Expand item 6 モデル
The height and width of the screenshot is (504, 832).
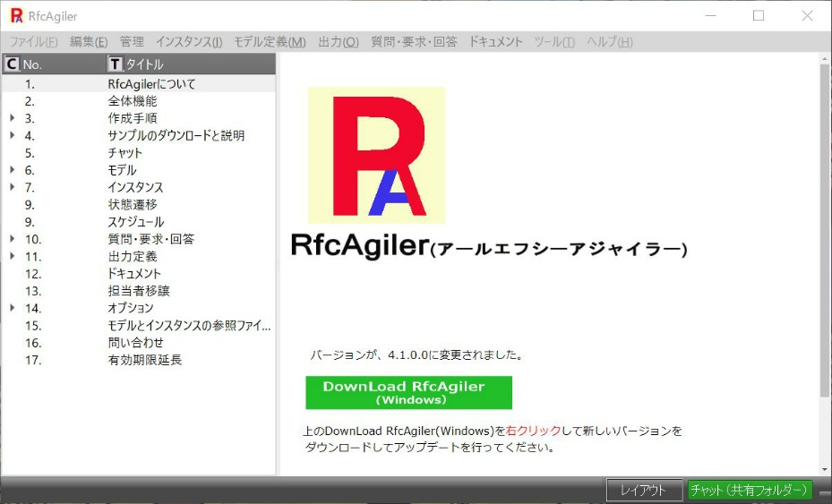click(13, 170)
